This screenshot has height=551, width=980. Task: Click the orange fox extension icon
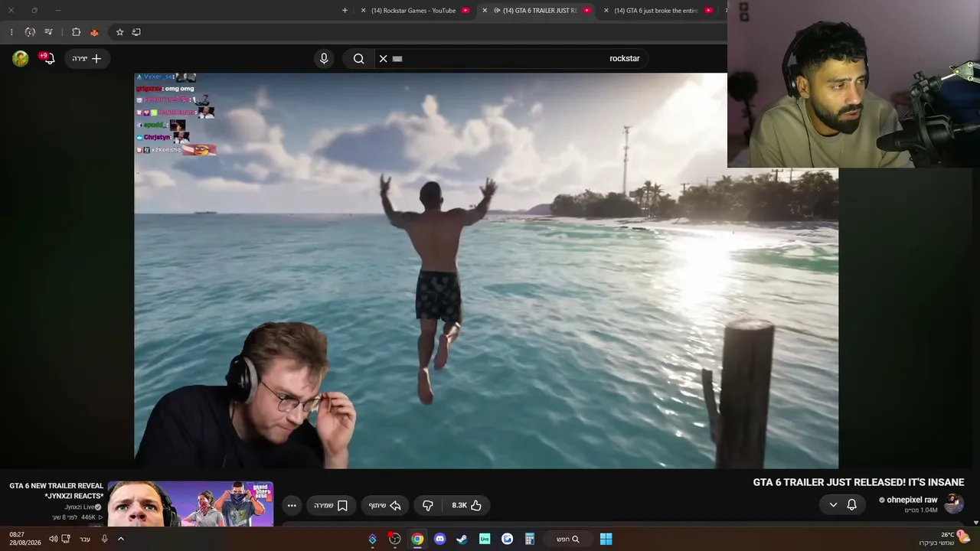(x=94, y=32)
